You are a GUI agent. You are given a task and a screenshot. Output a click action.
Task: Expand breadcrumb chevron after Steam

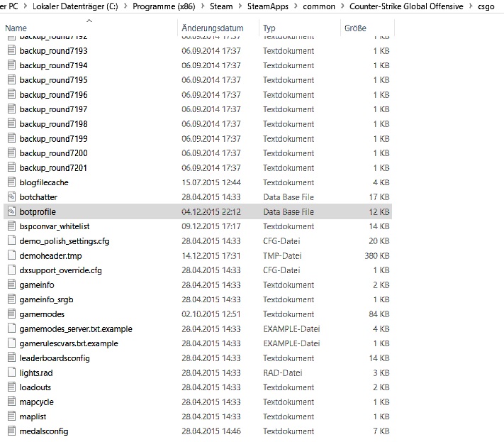tap(240, 6)
